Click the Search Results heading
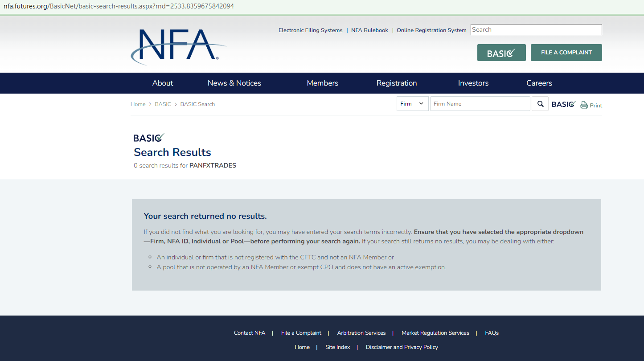The image size is (644, 361). [172, 152]
